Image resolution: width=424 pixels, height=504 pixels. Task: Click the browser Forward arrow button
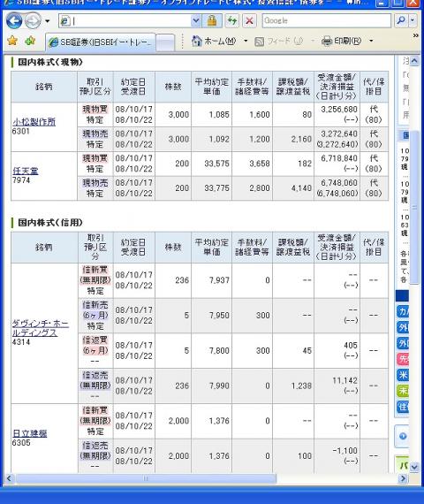click(x=33, y=21)
